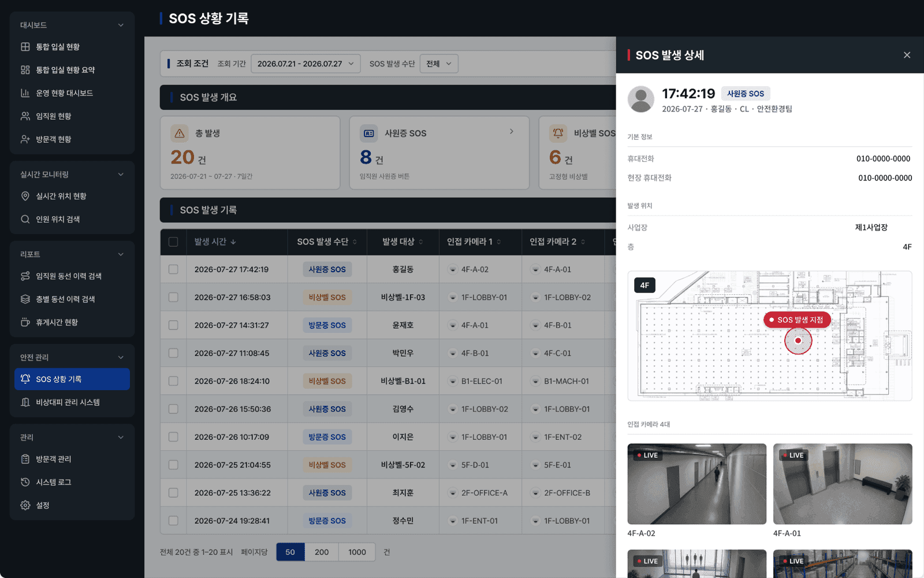
Task: Open 비상대피 관리 시스템 icon
Action: coord(25,402)
